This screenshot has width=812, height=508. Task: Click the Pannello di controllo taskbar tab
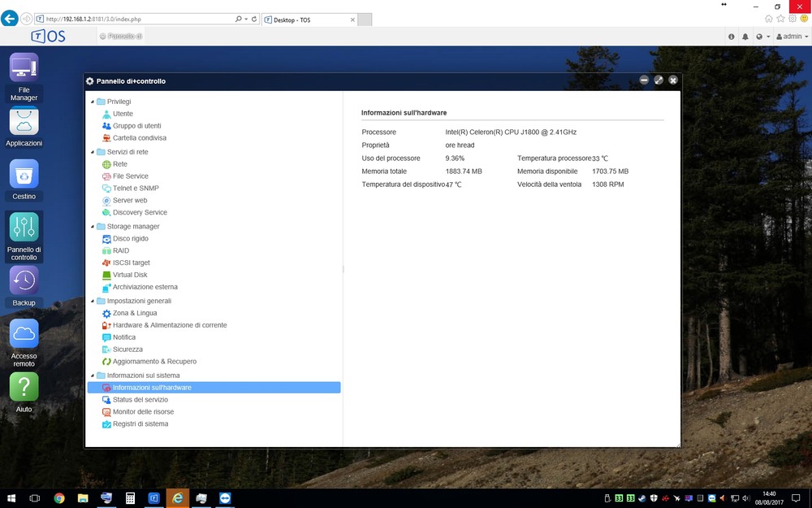point(120,37)
